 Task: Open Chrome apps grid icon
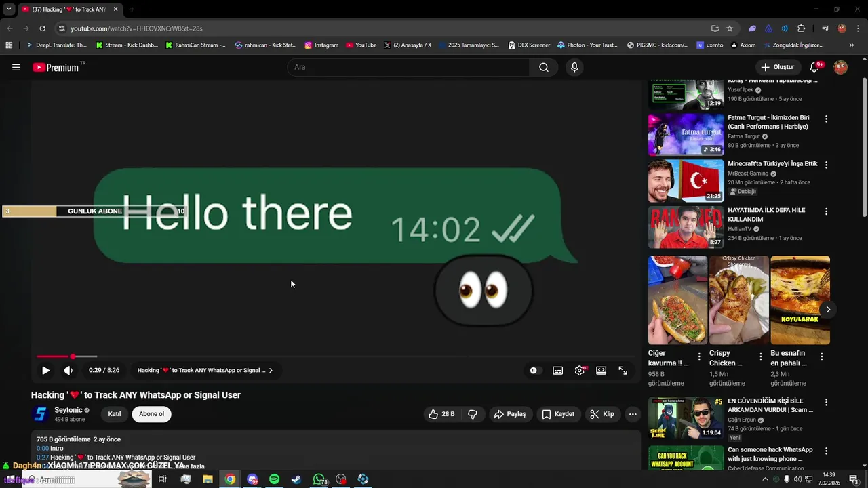[9, 45]
